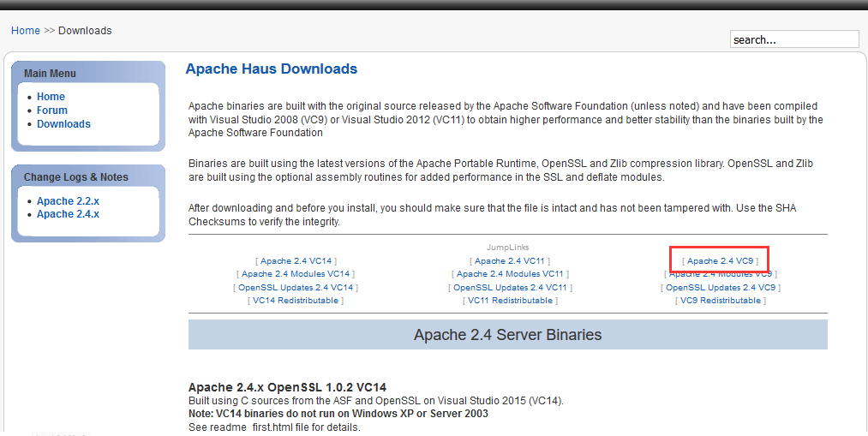The height and width of the screenshot is (436, 868).
Task: Open the Apache 2.4.x change log
Action: [68, 214]
